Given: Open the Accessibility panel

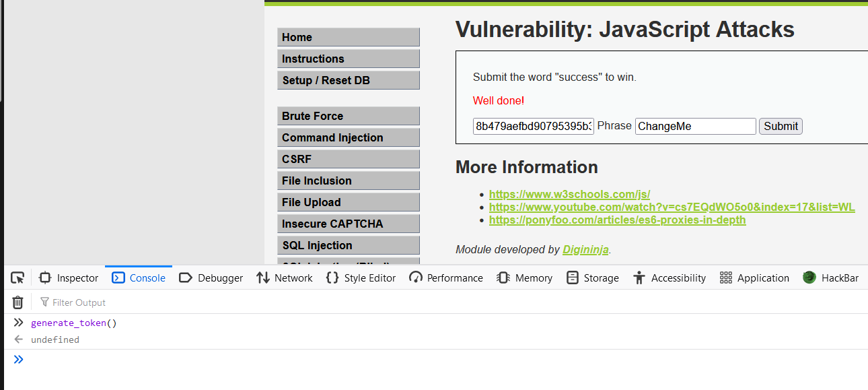Looking at the screenshot, I should point(670,278).
